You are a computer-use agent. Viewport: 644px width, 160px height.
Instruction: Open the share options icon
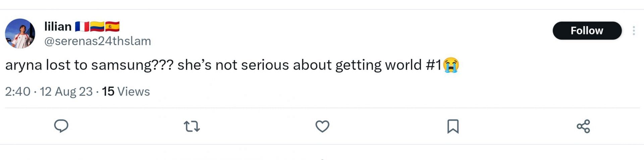[x=583, y=126]
